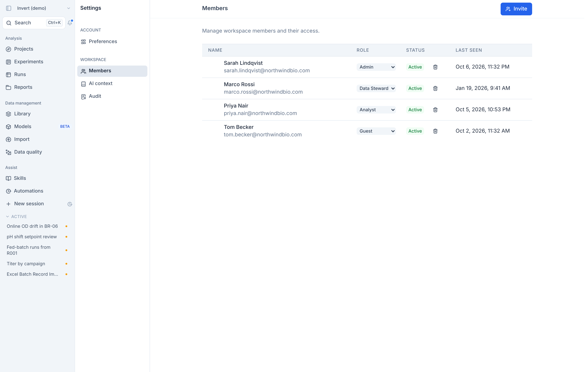The width and height of the screenshot is (588, 372).
Task: Open the notifications bell
Action: (x=70, y=23)
